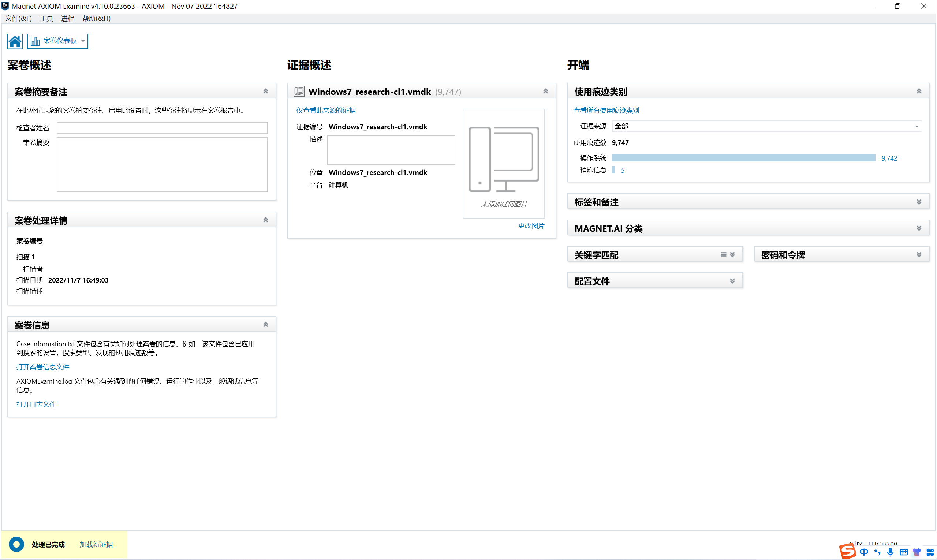Open the 证据来源 全部 dropdown

click(x=767, y=126)
